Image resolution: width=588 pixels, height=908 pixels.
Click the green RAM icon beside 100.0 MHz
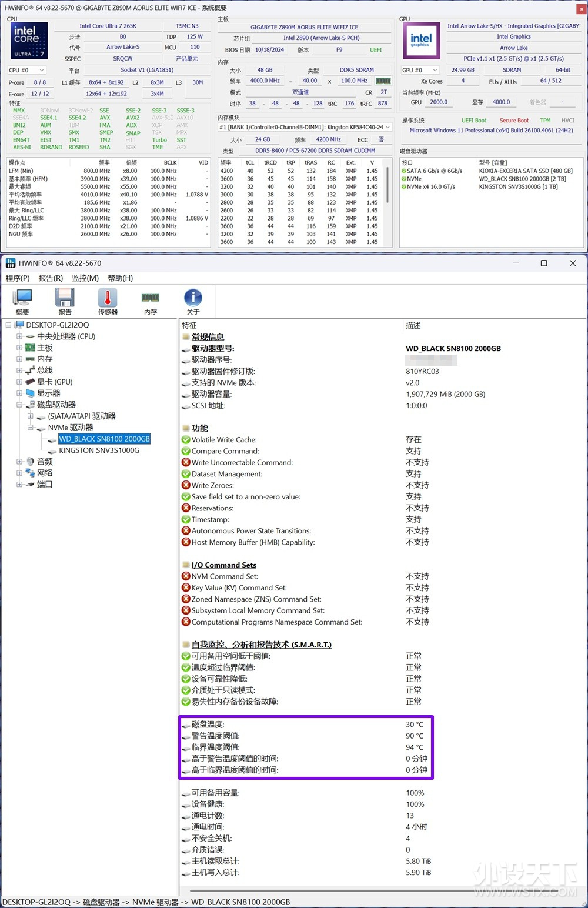383,81
